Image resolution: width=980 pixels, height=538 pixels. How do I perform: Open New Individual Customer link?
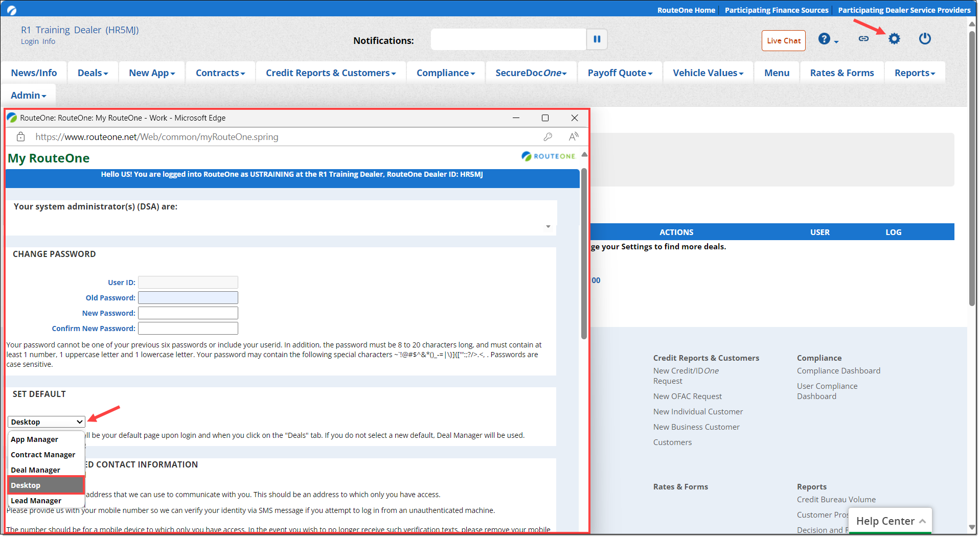click(698, 412)
